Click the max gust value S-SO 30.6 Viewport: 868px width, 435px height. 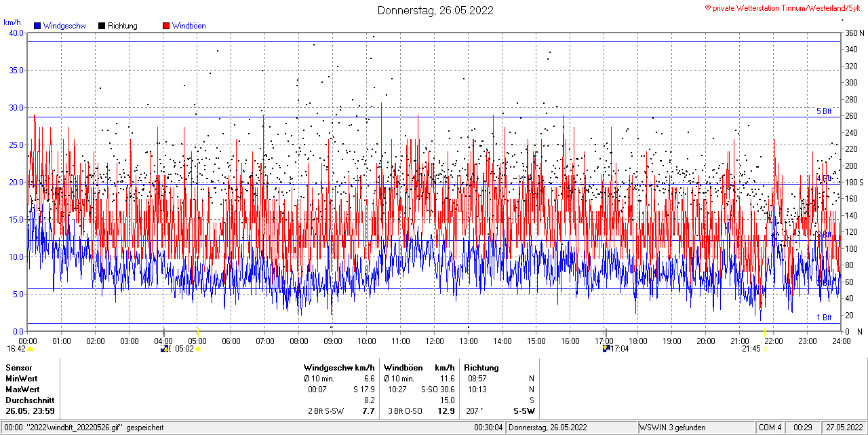[x=438, y=389]
